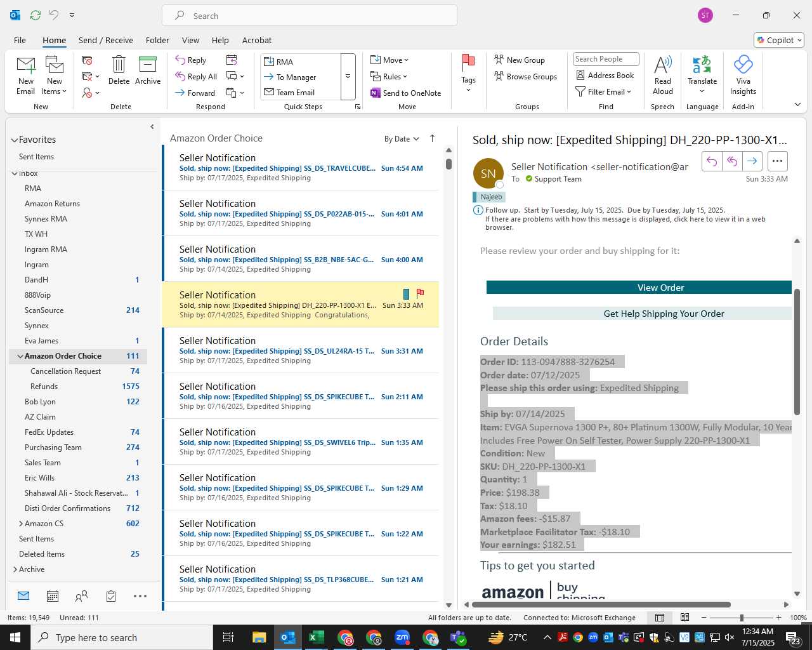Click the View Order button in email
This screenshot has width=812, height=650.
639,288
